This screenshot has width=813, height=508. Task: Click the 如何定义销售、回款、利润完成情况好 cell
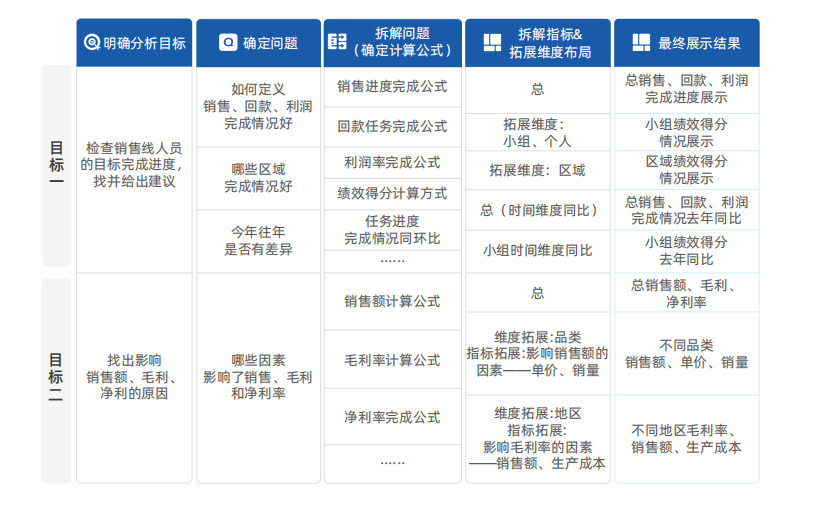click(x=258, y=107)
